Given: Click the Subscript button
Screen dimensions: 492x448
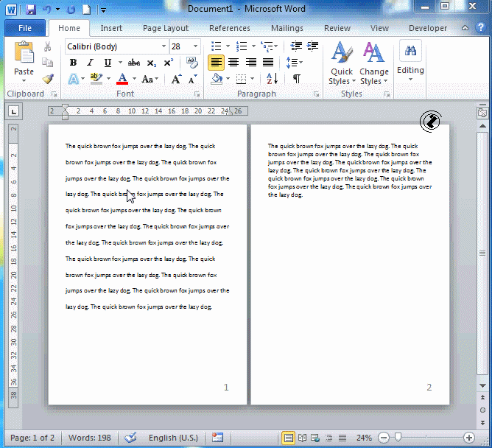Looking at the screenshot, I should [152, 63].
